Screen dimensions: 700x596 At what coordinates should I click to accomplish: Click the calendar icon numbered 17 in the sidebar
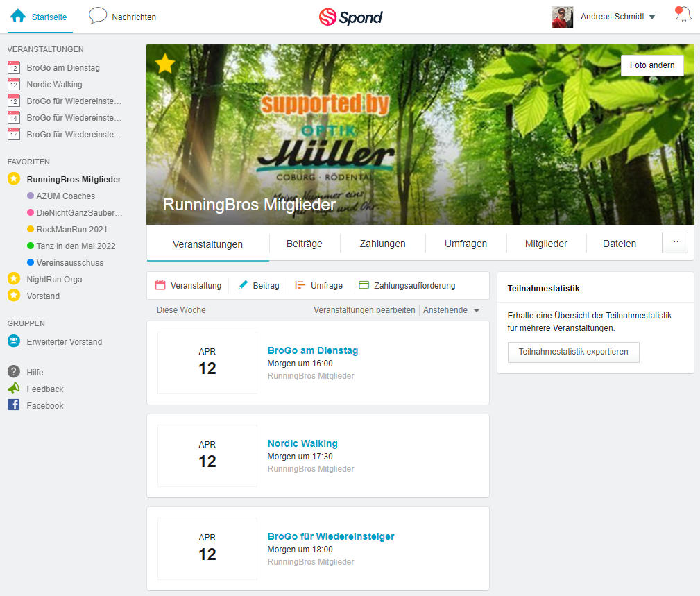coord(14,135)
